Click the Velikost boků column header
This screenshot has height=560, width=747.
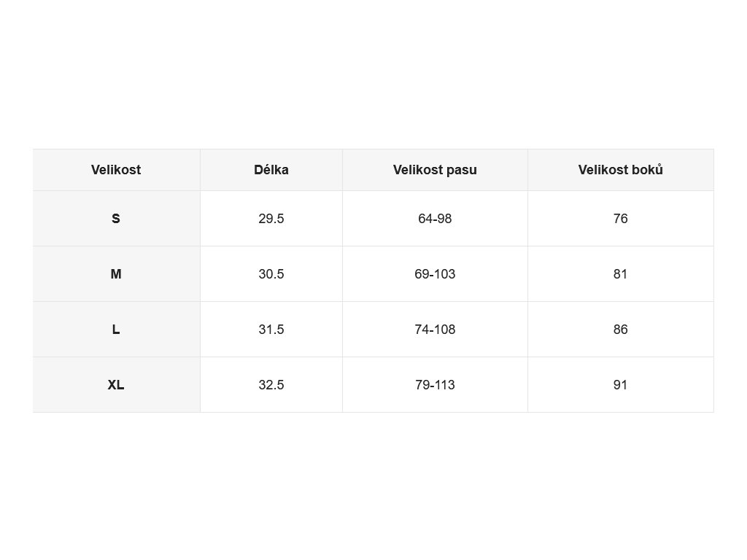click(x=620, y=170)
